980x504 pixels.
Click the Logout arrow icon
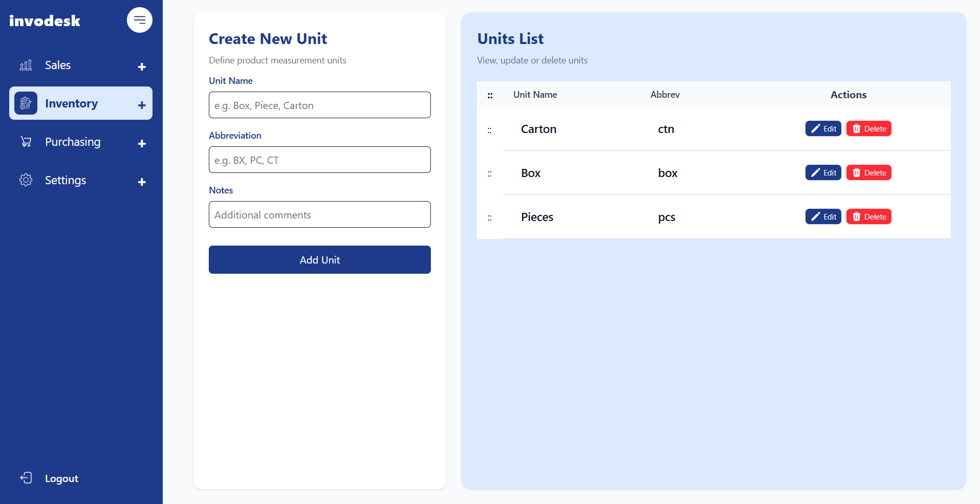tap(25, 478)
